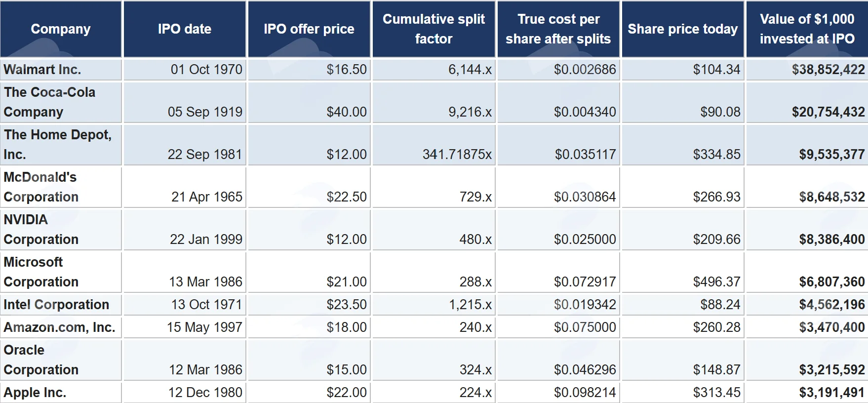Viewport: 868px width, 403px height.
Task: Click McDonald's Corporation company cell
Action: (61, 187)
